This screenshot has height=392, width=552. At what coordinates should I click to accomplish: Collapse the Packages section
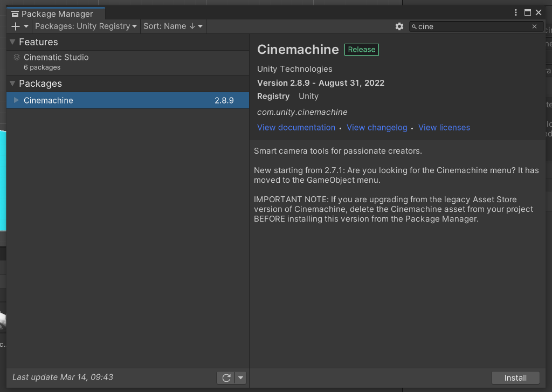[x=12, y=84]
